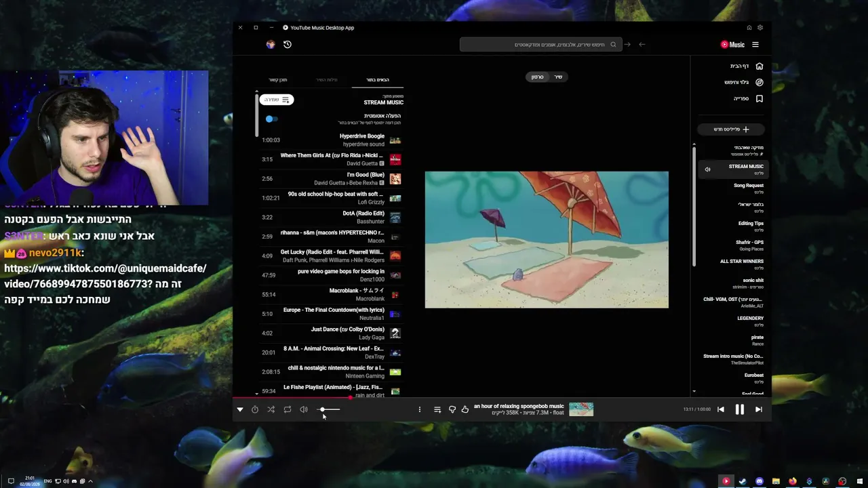
Task: Open the settings gear in the title bar
Action: (x=760, y=28)
